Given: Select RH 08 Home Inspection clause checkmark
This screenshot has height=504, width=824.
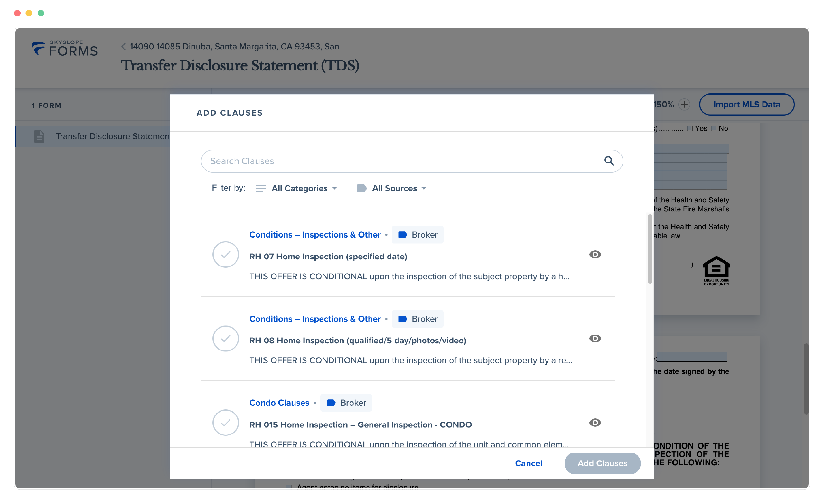Looking at the screenshot, I should point(225,339).
